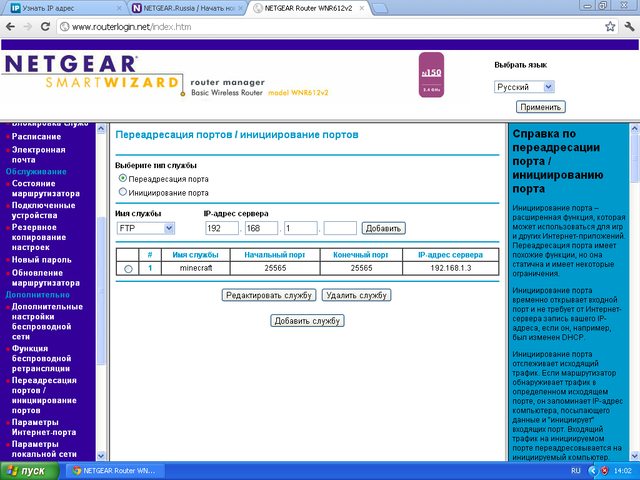
Task: Open Функция беспроводной ретрансляции
Action: click(41, 358)
